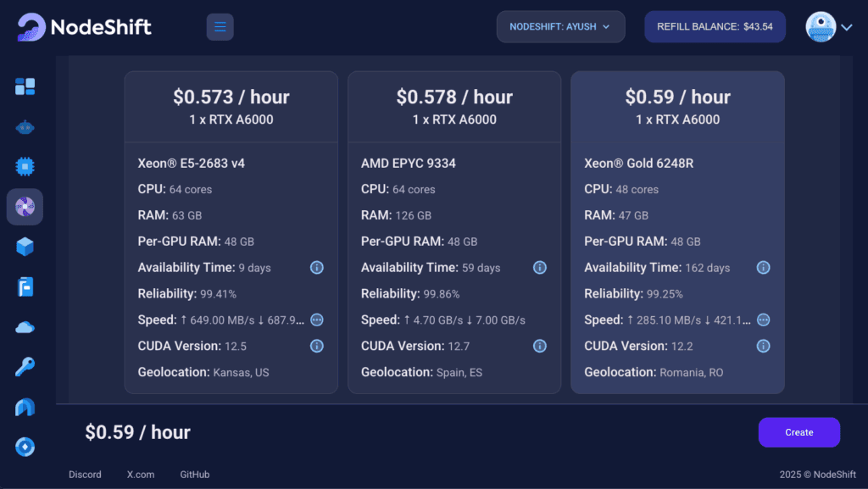This screenshot has height=489, width=868.
Task: Show CUDA Version 12.5 info icon
Action: click(x=317, y=347)
